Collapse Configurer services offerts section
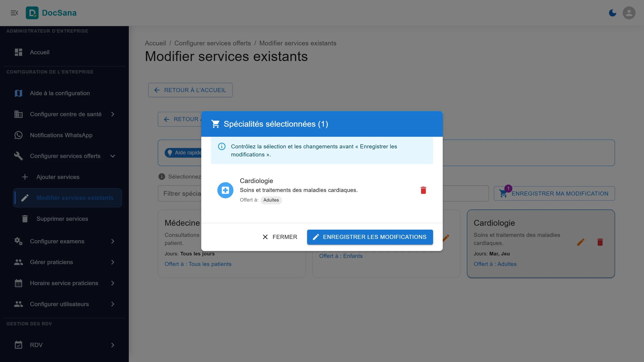 coord(112,156)
